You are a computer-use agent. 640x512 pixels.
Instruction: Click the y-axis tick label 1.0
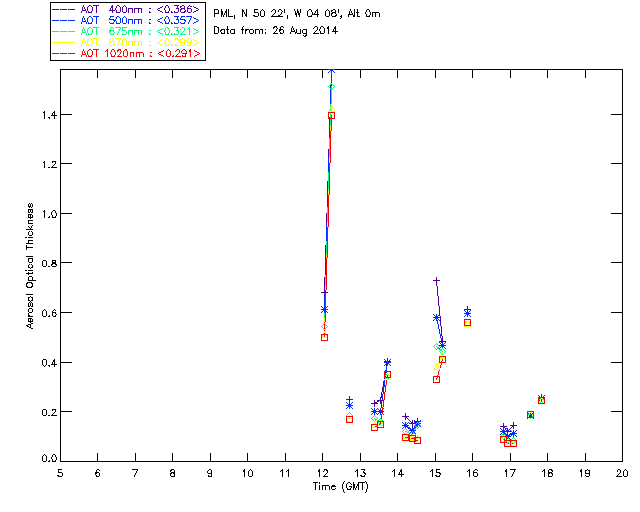(x=49, y=214)
